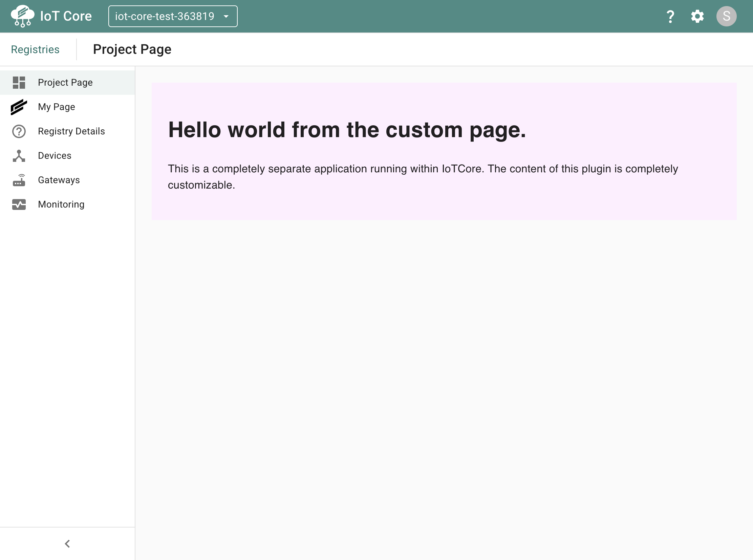
Task: Click the Devices hub icon
Action: click(19, 156)
